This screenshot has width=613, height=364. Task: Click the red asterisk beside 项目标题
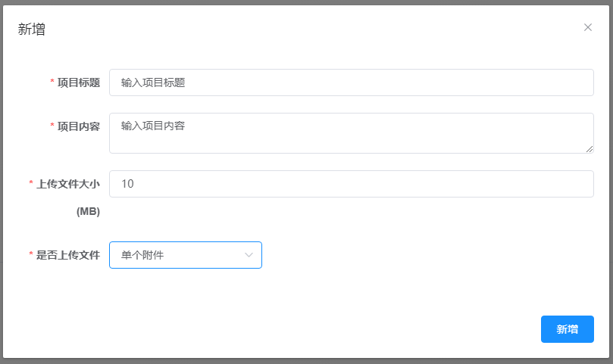52,82
